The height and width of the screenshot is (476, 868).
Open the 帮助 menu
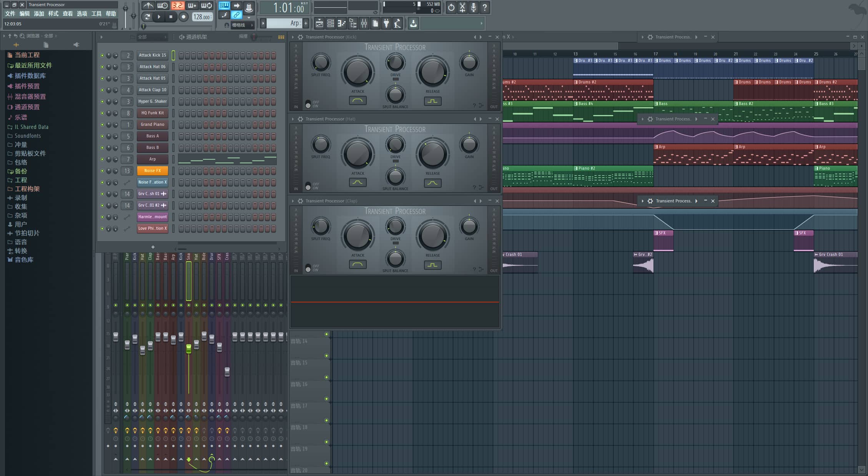111,14
